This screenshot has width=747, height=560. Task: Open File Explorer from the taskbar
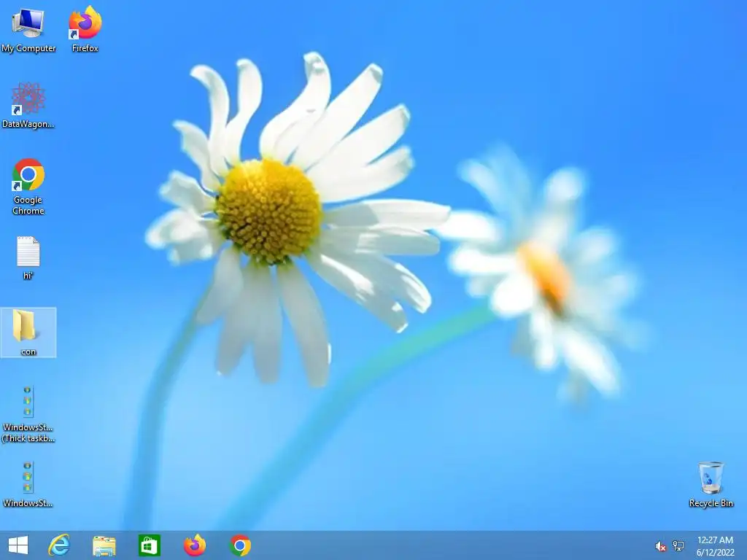tap(104, 545)
